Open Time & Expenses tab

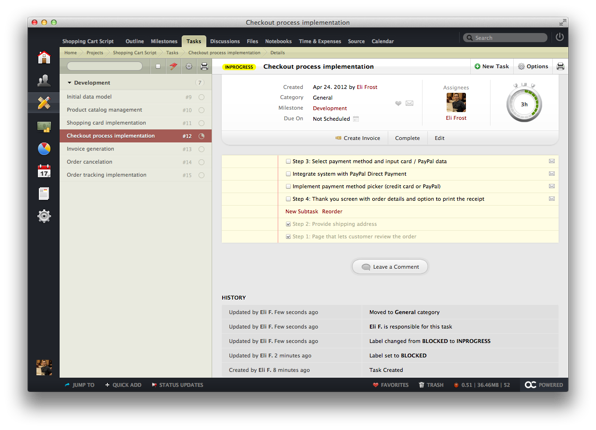(320, 41)
